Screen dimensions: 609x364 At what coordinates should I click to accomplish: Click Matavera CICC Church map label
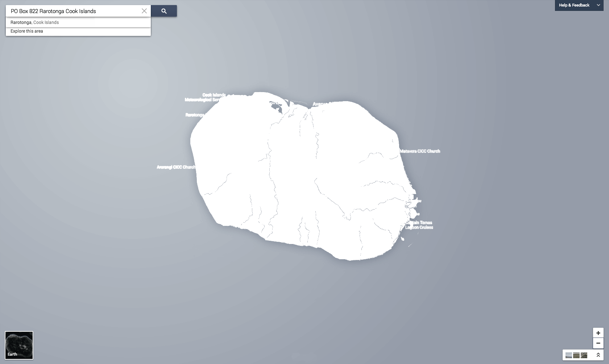tap(420, 151)
